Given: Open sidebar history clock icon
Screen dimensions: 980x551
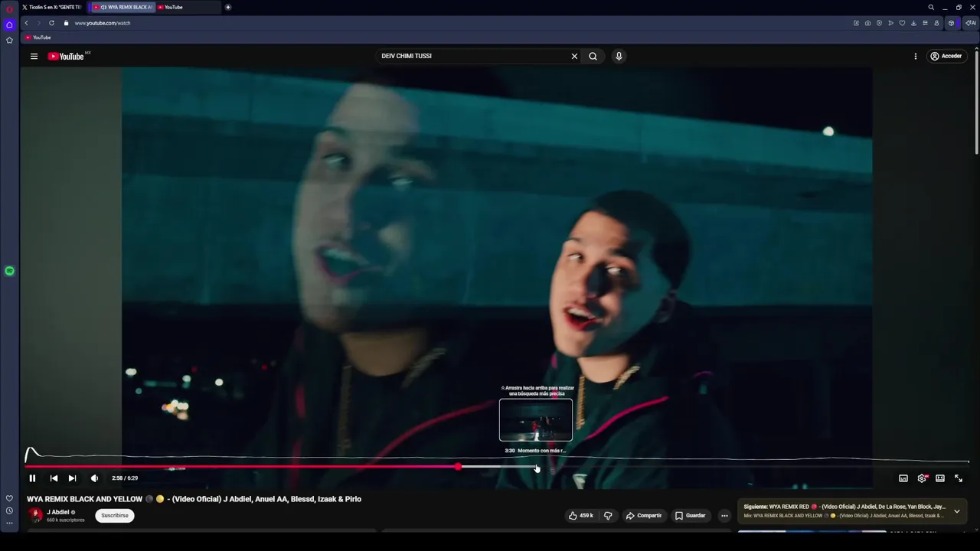Looking at the screenshot, I should tap(9, 510).
